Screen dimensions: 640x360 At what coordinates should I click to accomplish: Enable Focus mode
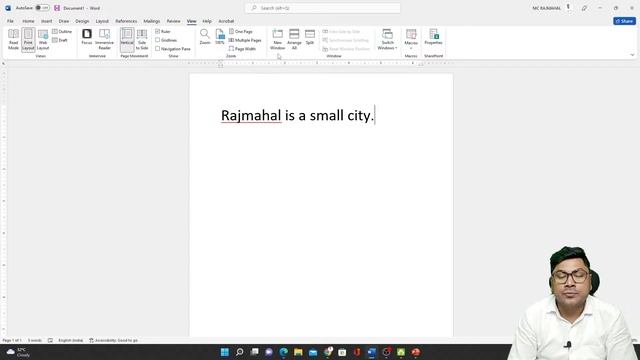click(87, 37)
